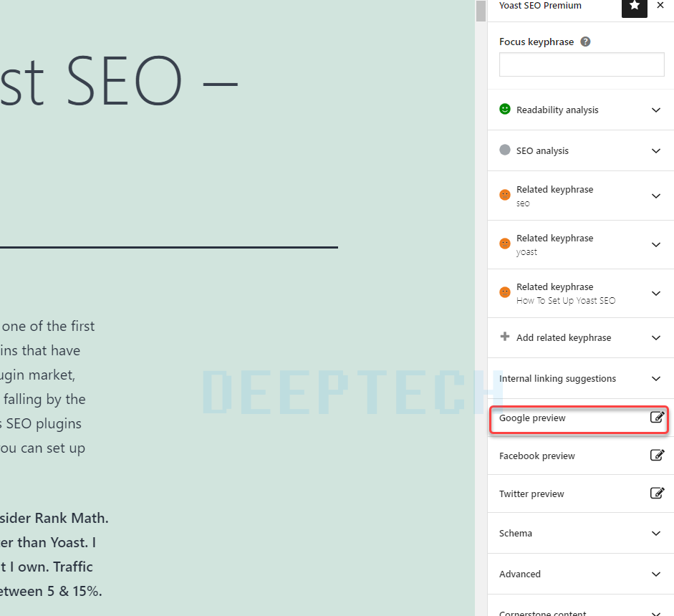This screenshot has height=616, width=674.
Task: Click the green Readability analysis smiley icon
Action: coord(505,109)
